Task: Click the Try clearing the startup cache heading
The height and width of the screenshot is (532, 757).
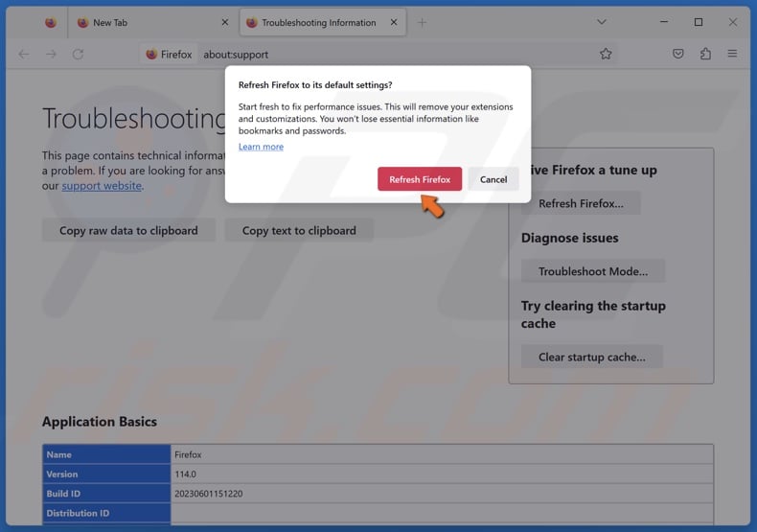Action: click(593, 314)
